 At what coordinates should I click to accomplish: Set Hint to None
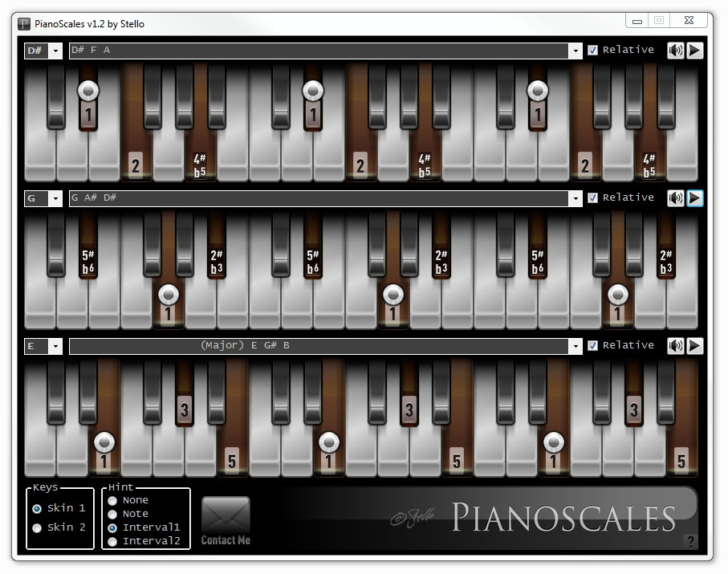point(112,501)
